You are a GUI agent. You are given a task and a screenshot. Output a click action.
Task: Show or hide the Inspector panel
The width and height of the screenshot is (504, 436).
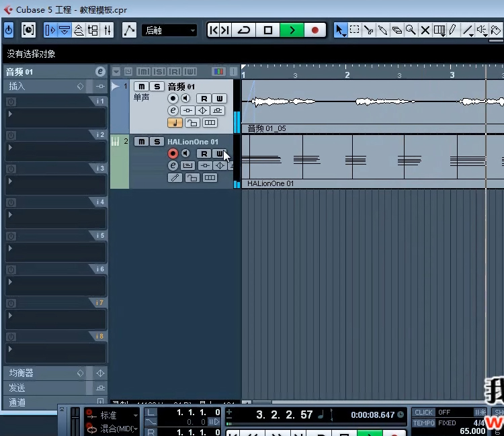pyautogui.click(x=50, y=30)
